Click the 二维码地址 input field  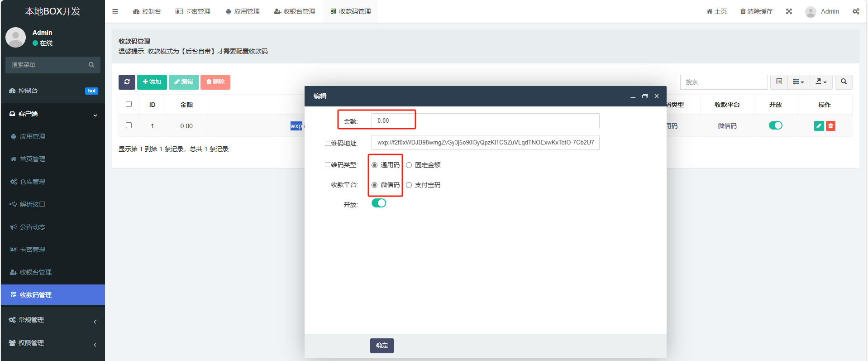point(485,143)
